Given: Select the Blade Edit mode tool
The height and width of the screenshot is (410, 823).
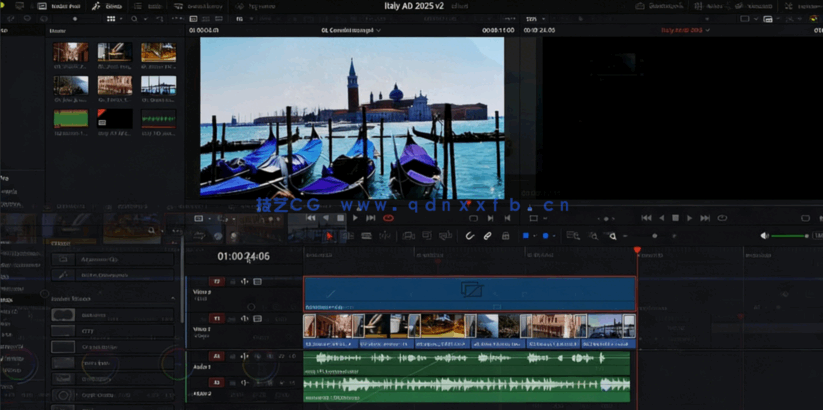Looking at the screenshot, I should (x=386, y=236).
